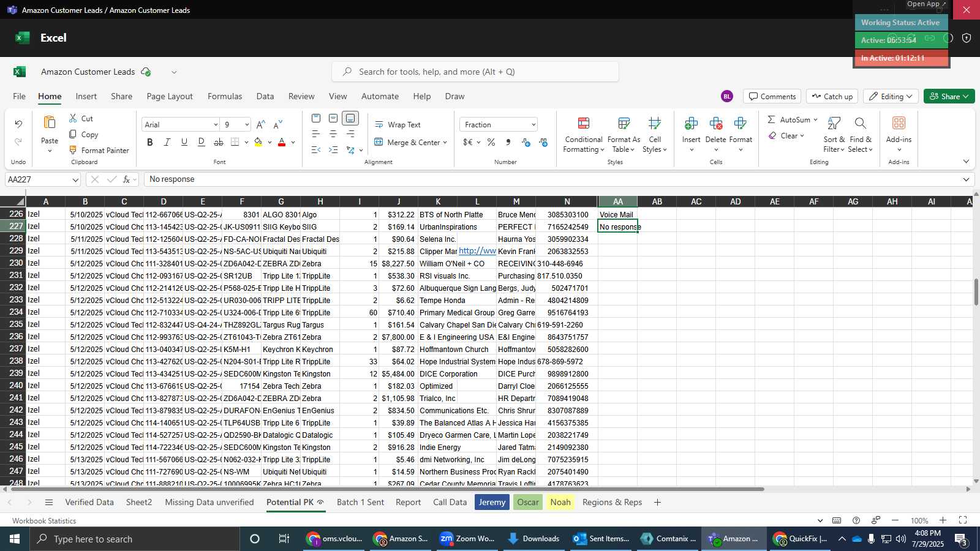Apply Percent Style format
980x551 pixels.
point(491,142)
